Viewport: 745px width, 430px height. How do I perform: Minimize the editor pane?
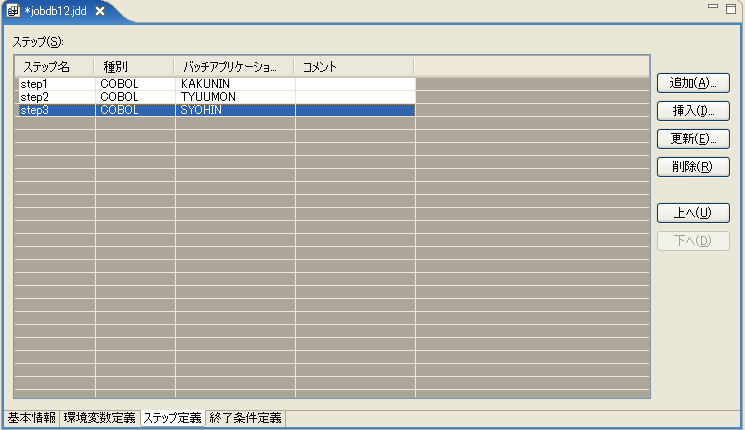point(713,6)
